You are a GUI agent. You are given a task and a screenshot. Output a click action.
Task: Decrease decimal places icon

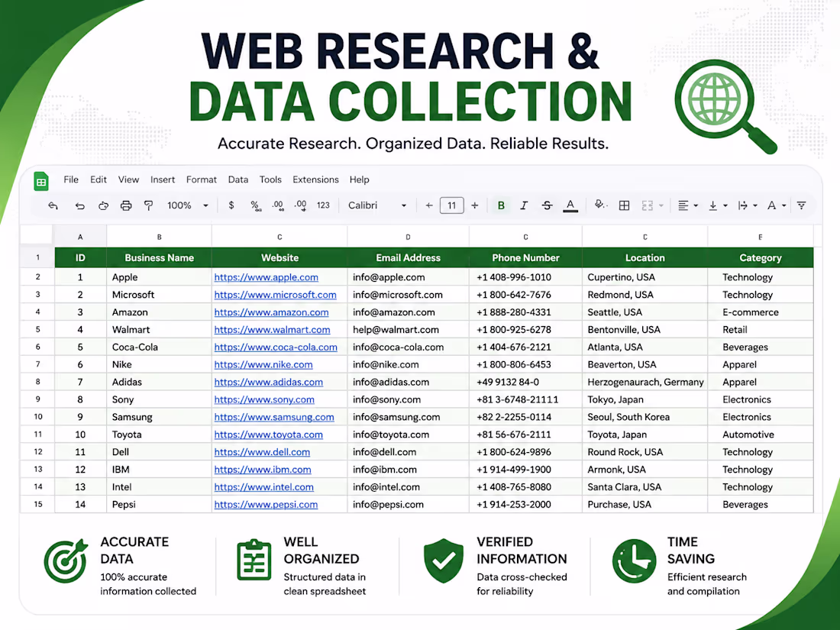[x=277, y=205]
